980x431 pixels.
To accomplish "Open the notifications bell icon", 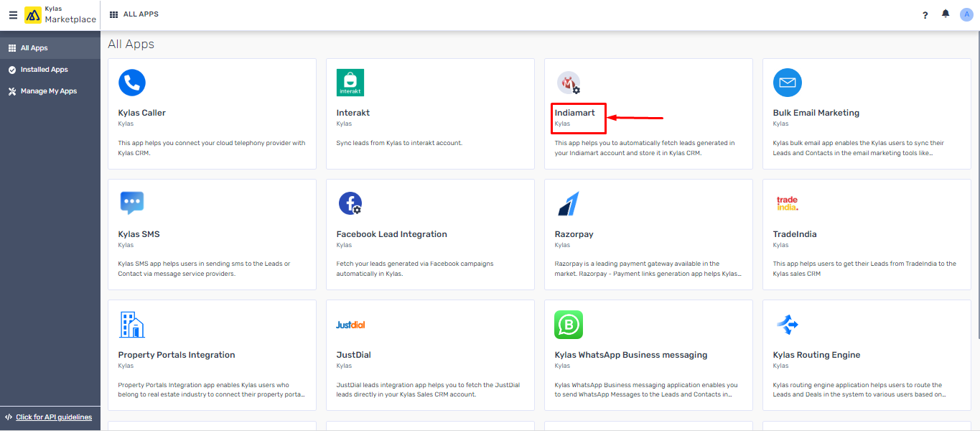I will [946, 14].
